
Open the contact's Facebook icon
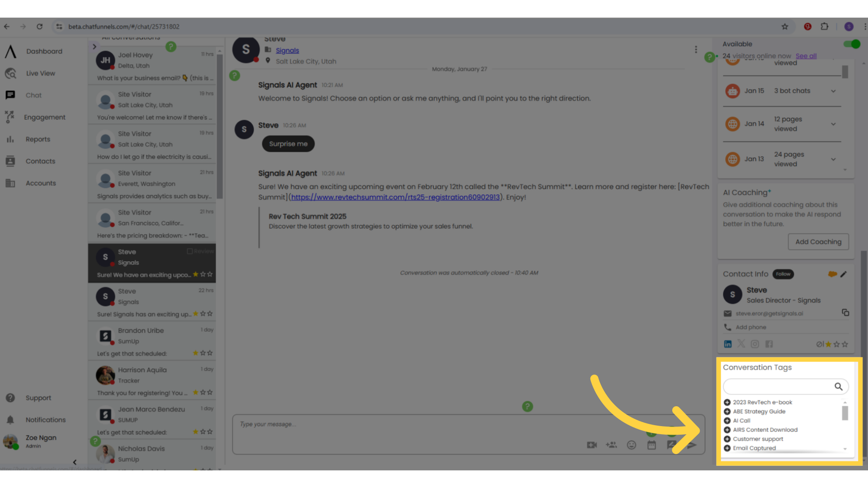[x=769, y=344]
